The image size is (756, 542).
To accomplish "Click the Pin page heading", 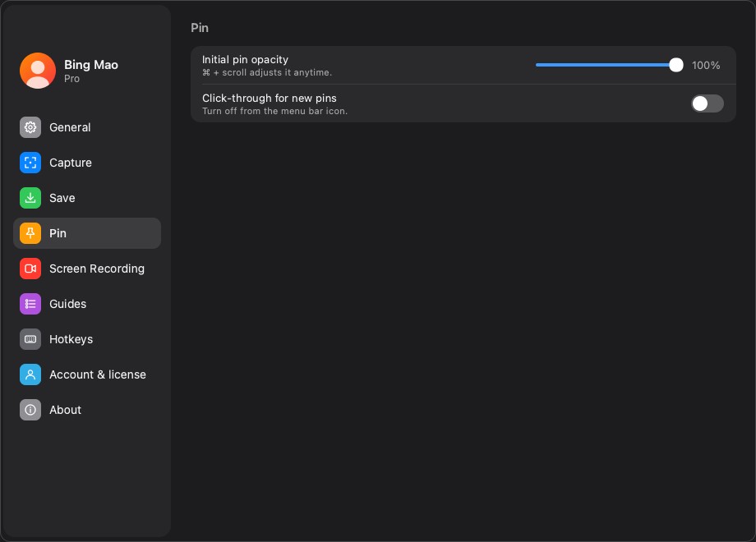I will (200, 28).
